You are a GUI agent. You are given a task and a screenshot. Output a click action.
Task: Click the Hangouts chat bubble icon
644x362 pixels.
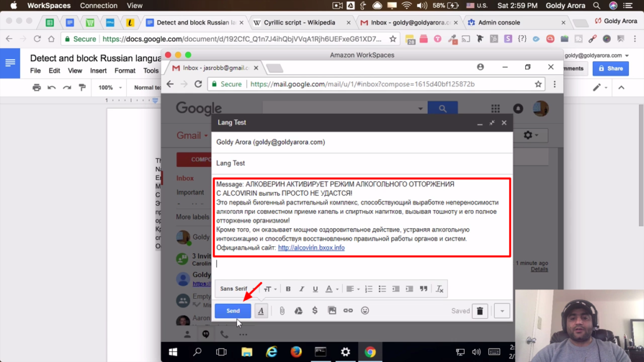coord(206,334)
